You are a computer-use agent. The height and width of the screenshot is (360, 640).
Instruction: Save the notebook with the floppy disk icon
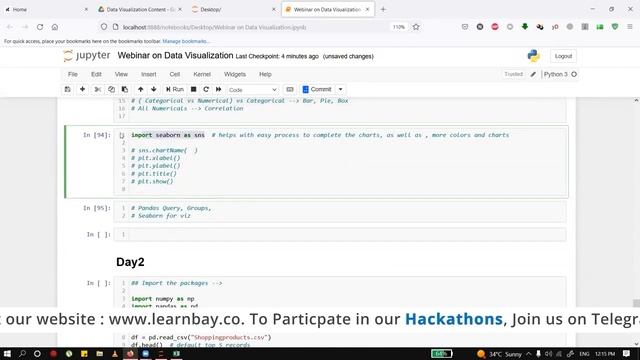click(67, 89)
